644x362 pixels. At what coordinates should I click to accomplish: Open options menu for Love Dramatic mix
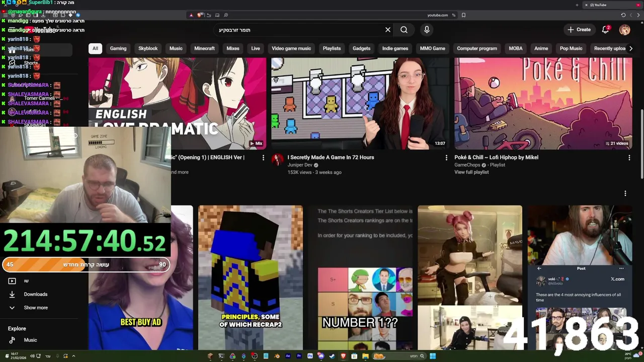pos(263,158)
